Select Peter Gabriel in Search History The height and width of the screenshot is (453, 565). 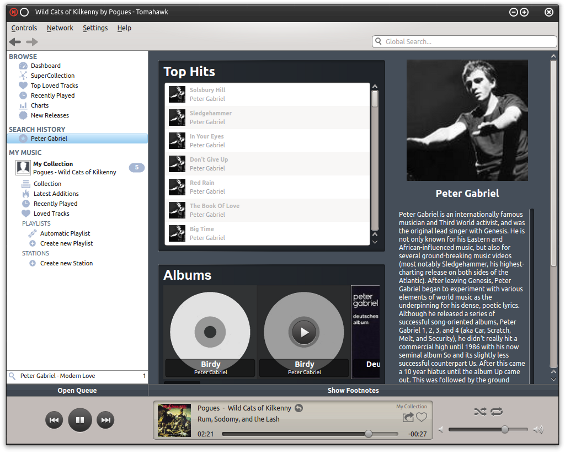point(77,138)
